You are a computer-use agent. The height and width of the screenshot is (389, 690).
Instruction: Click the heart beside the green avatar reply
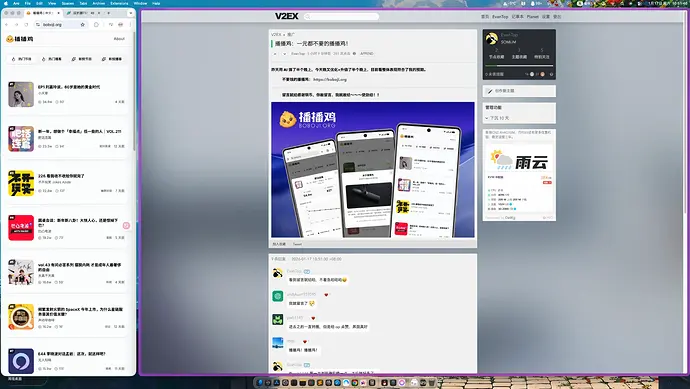[x=326, y=295]
